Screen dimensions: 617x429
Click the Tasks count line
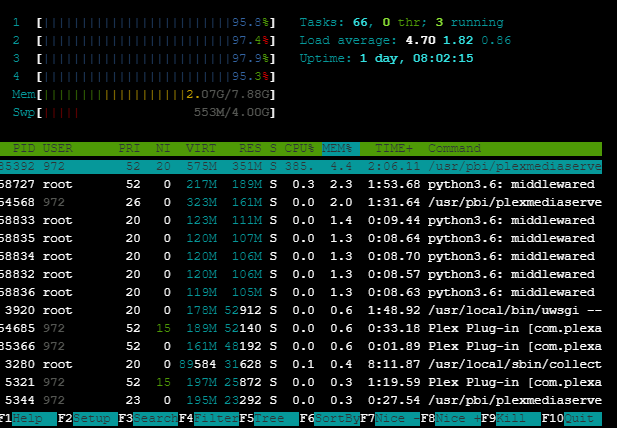coord(401,22)
